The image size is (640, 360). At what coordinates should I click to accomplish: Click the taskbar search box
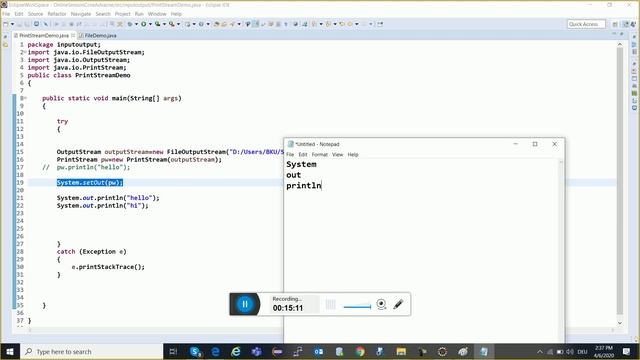91,351
